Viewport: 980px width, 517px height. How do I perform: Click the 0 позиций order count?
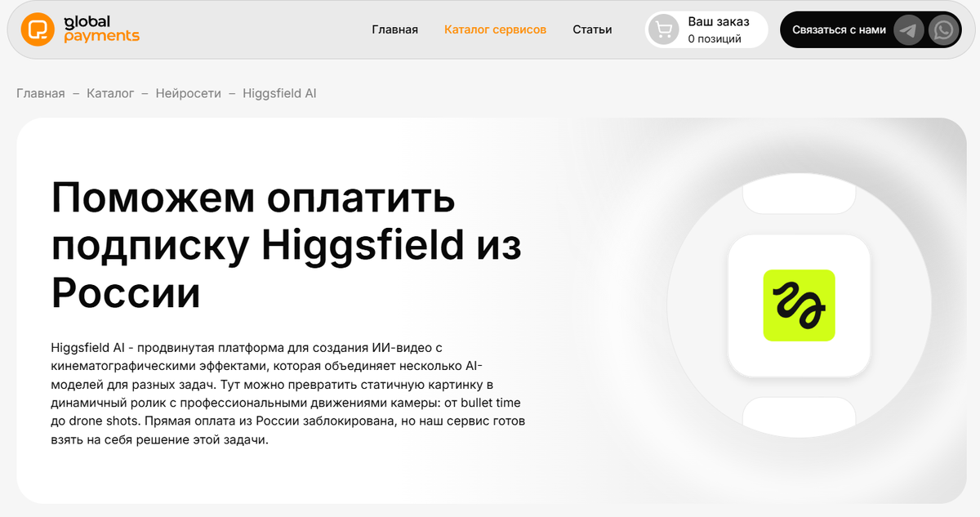(715, 38)
